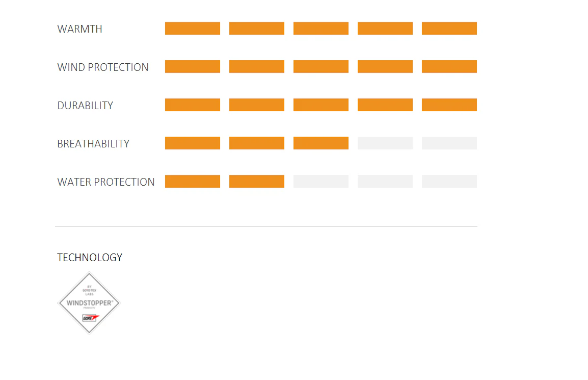Click the Windstopper technology diamond logo
The width and height of the screenshot is (588, 380).
pos(89,302)
